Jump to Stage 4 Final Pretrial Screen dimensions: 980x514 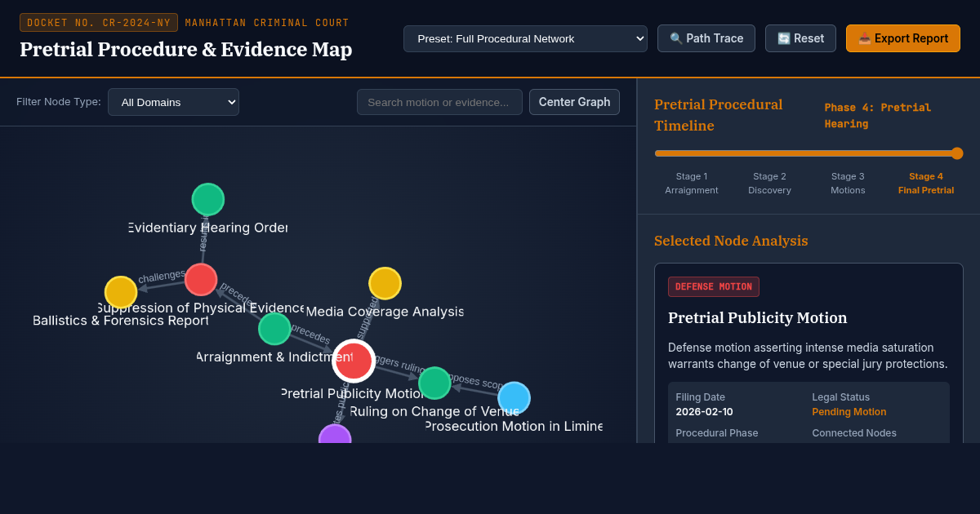926,183
